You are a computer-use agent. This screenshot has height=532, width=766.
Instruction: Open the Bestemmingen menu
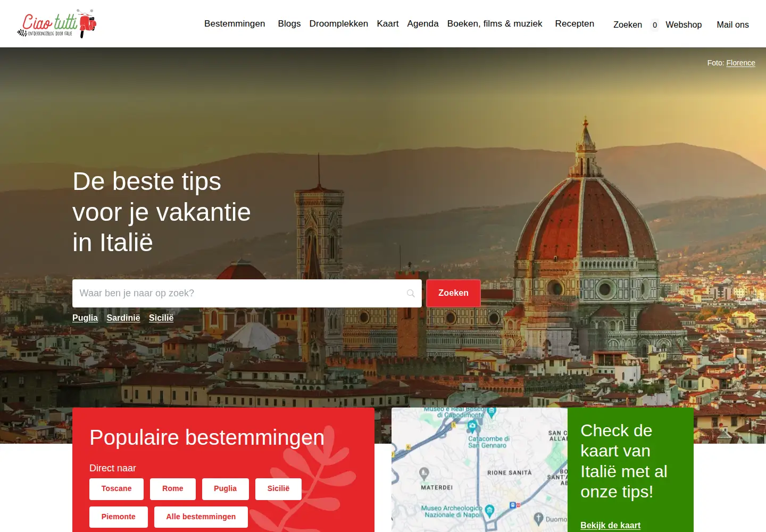[x=235, y=24]
